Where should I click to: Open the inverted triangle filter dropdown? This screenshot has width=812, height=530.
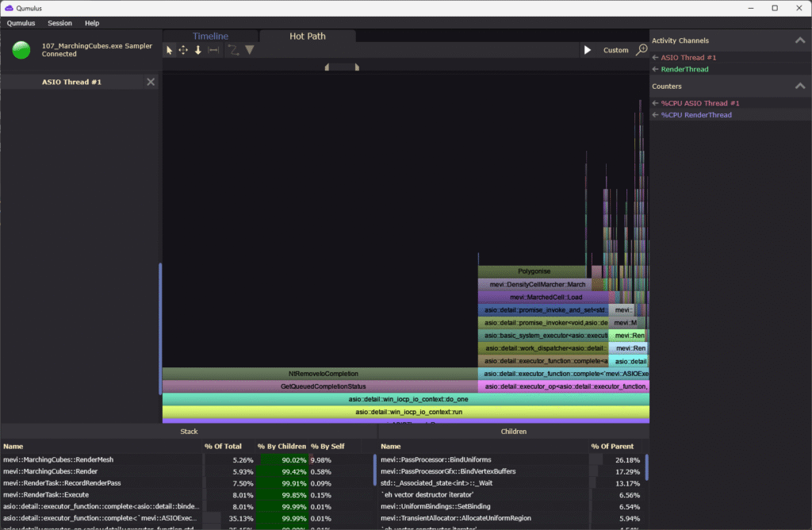click(249, 50)
